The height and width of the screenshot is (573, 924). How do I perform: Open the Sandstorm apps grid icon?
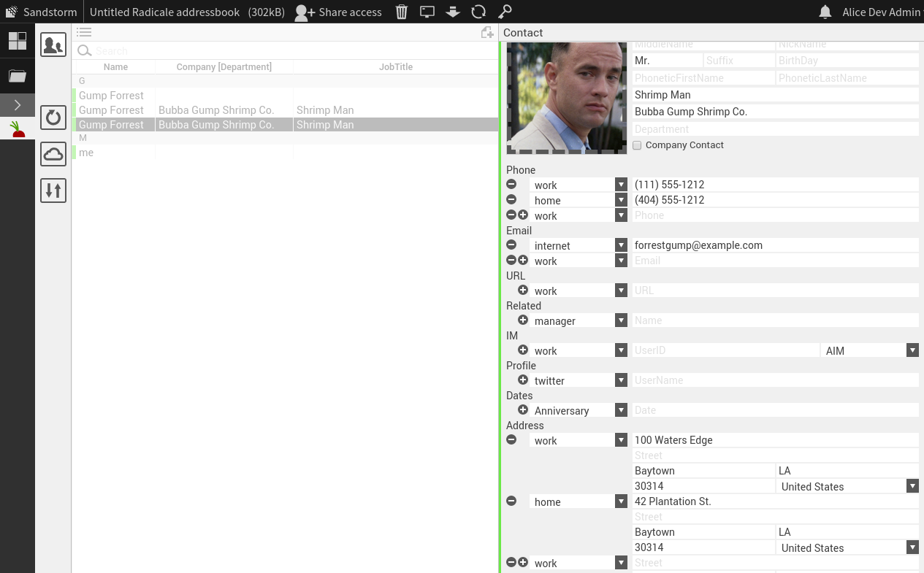pos(18,41)
